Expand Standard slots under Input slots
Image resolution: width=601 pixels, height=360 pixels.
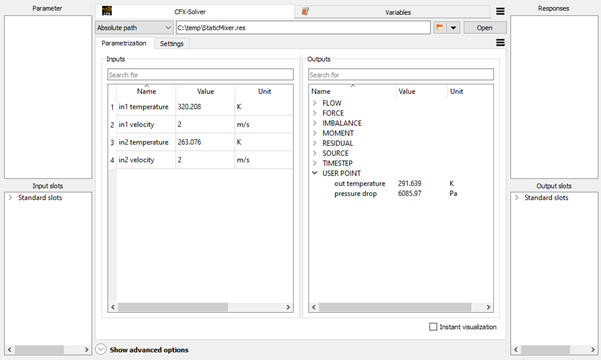[10, 197]
